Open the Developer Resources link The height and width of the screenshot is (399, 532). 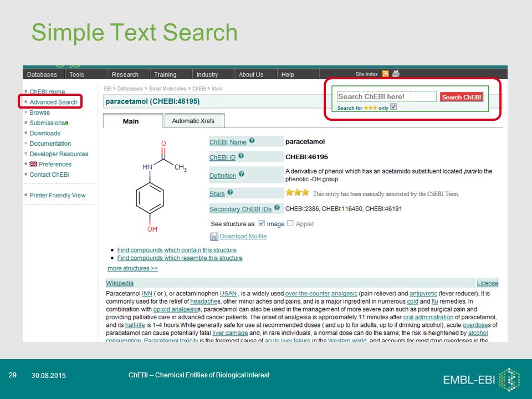(x=59, y=154)
